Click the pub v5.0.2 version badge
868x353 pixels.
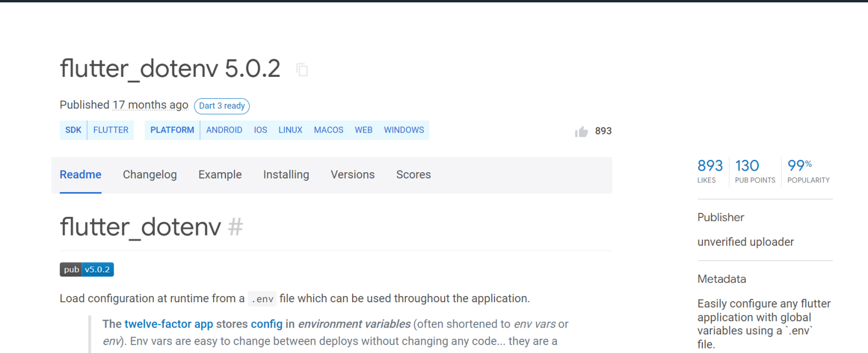coord(86,269)
